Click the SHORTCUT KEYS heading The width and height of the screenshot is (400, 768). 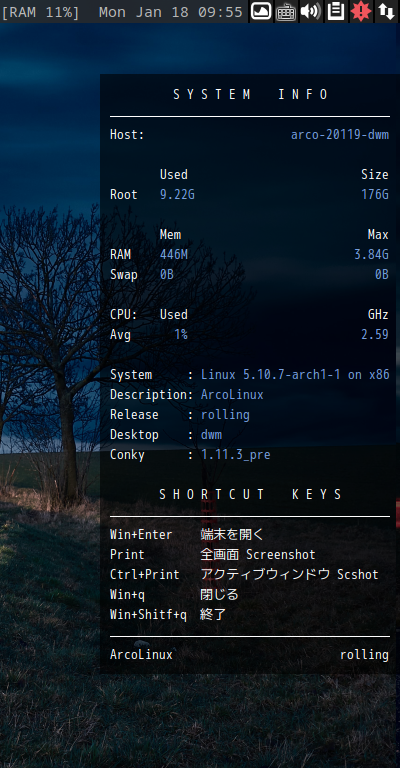(251, 494)
